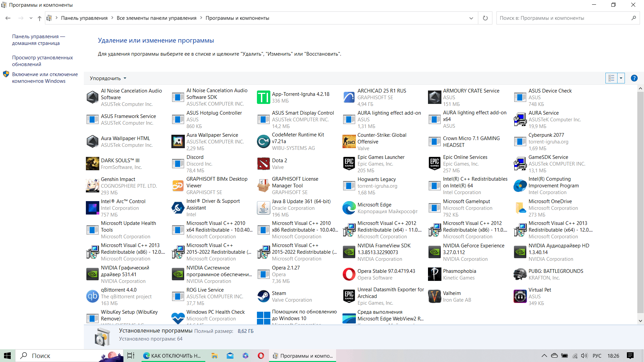Click the GRAPHISOFT BIMx Desktop Viewer icon
The width and height of the screenshot is (644, 362).
pyautogui.click(x=178, y=186)
